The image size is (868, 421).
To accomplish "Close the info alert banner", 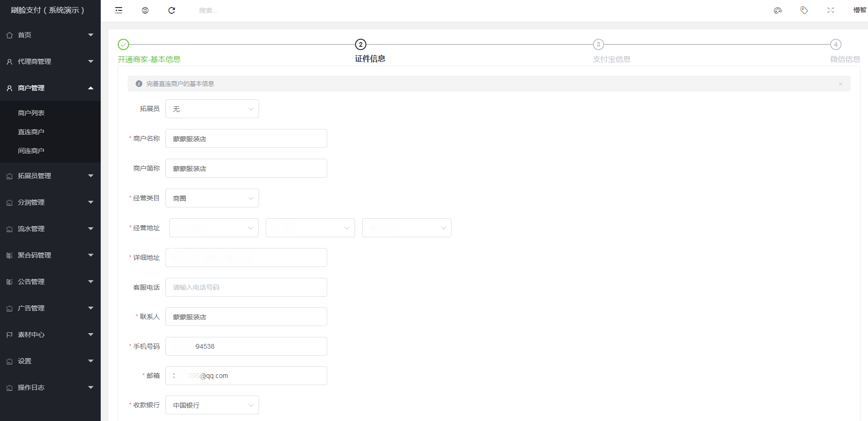I will point(841,84).
